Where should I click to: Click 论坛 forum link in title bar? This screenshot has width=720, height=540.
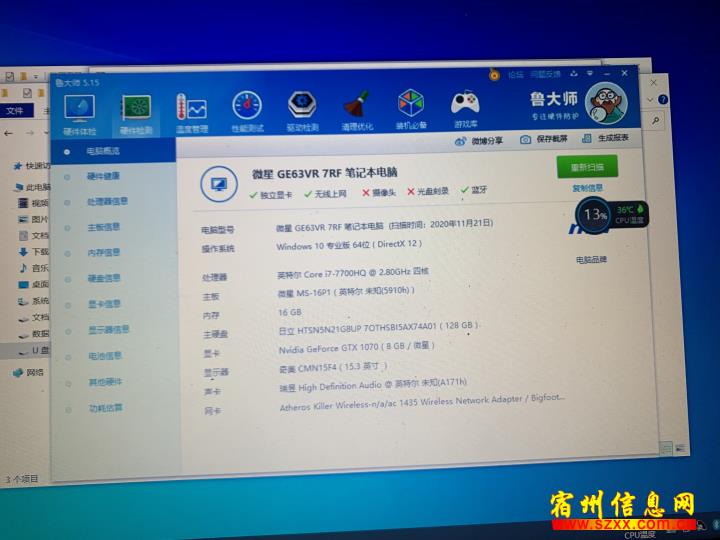click(516, 75)
